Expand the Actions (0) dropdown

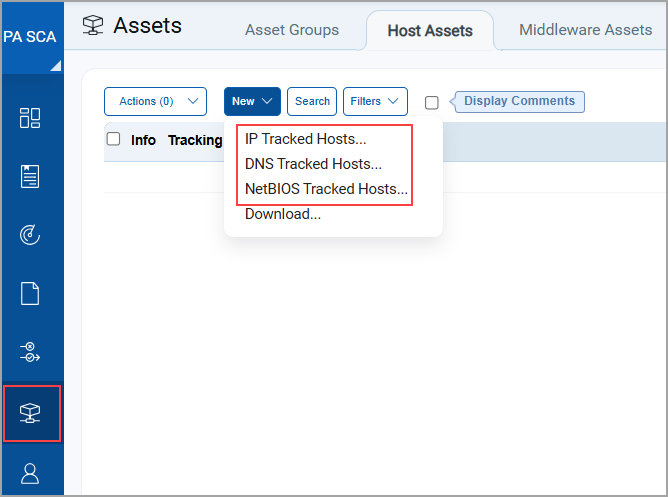155,101
